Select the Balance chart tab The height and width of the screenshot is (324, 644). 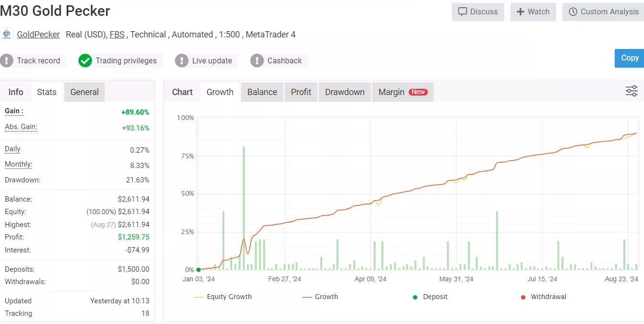click(262, 92)
